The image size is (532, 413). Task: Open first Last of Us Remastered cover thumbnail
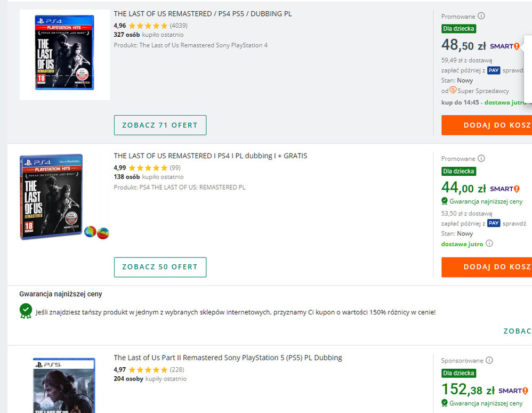coord(65,54)
